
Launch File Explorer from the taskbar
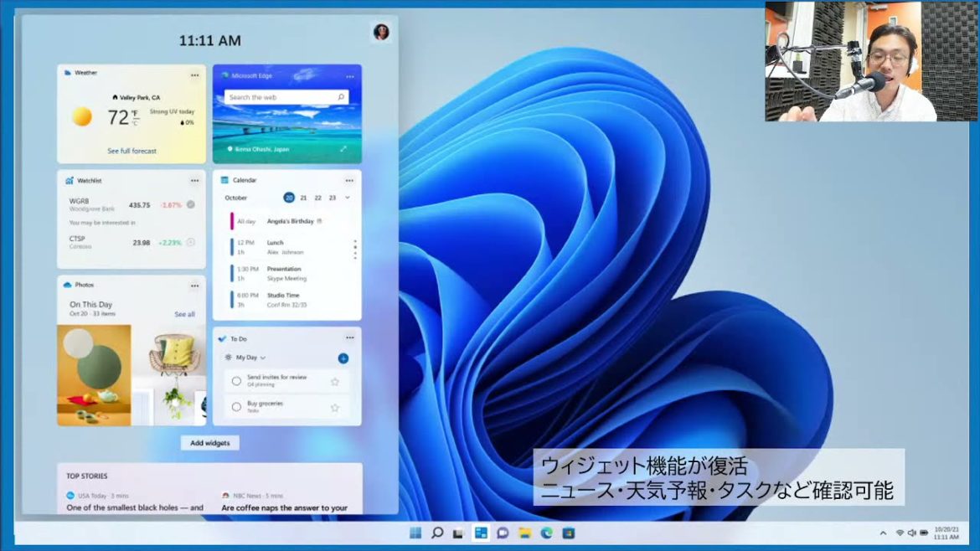pyautogui.click(x=524, y=533)
